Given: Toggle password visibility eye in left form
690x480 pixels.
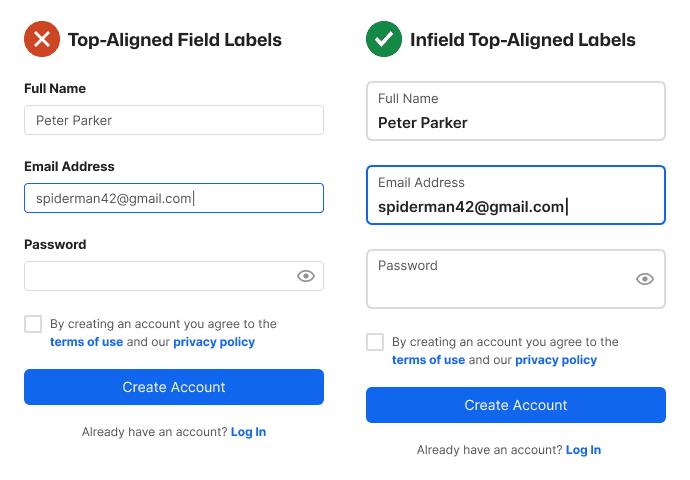Looking at the screenshot, I should tap(305, 276).
